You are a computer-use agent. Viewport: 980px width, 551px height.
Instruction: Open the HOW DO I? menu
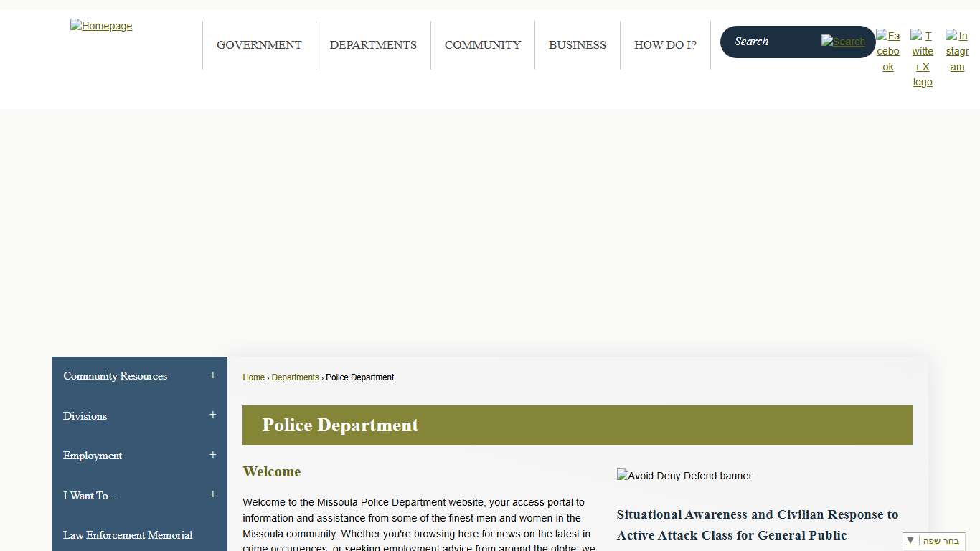pos(665,44)
